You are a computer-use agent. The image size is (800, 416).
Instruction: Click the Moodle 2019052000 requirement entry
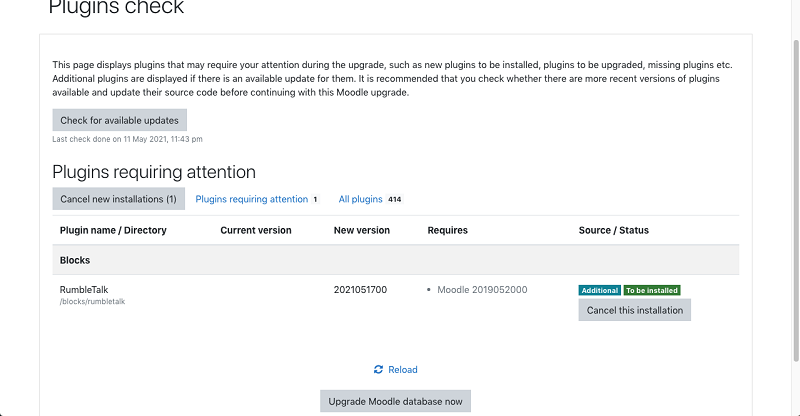tap(482, 290)
